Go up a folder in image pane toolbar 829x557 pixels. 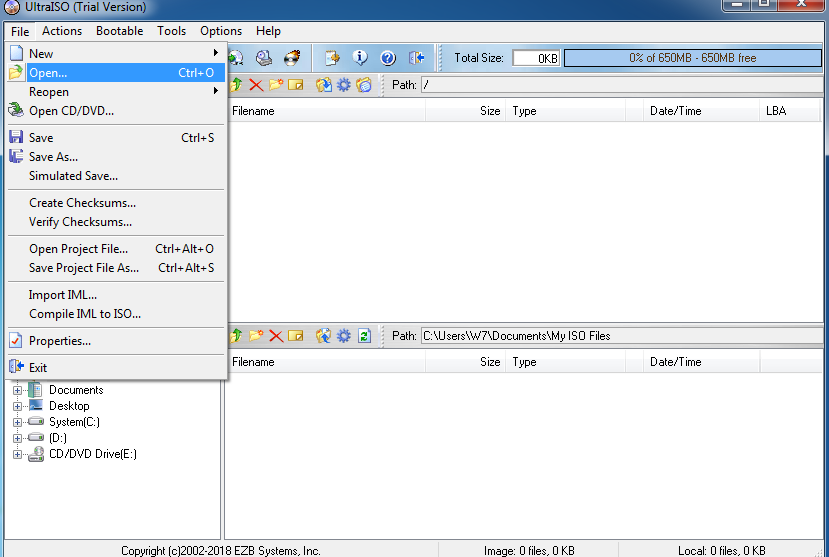[236, 85]
